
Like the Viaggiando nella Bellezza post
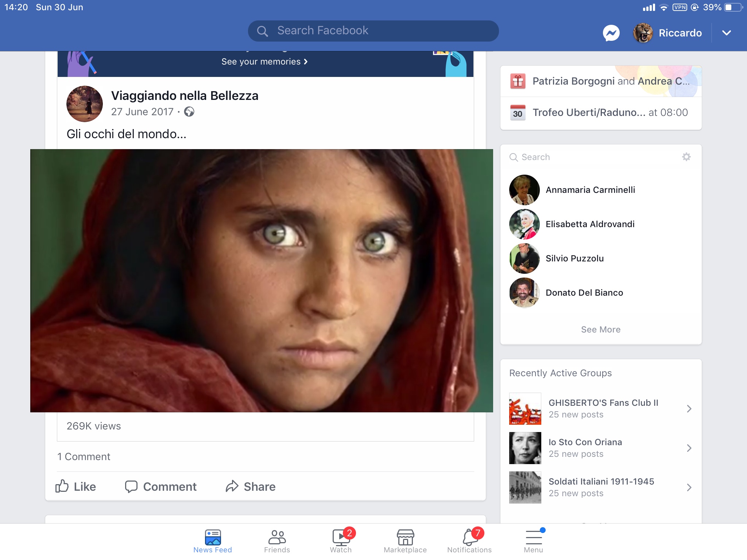point(76,486)
